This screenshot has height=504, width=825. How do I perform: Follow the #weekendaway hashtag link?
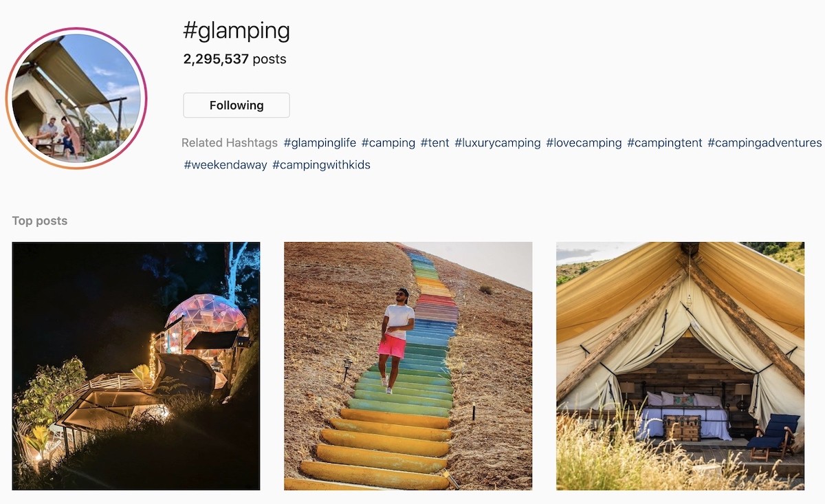[x=225, y=165]
